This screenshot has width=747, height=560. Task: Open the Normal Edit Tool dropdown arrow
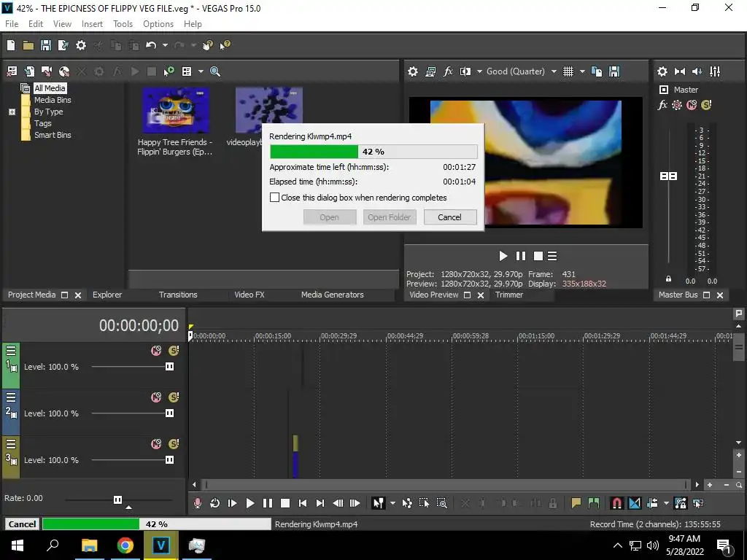coord(392,503)
